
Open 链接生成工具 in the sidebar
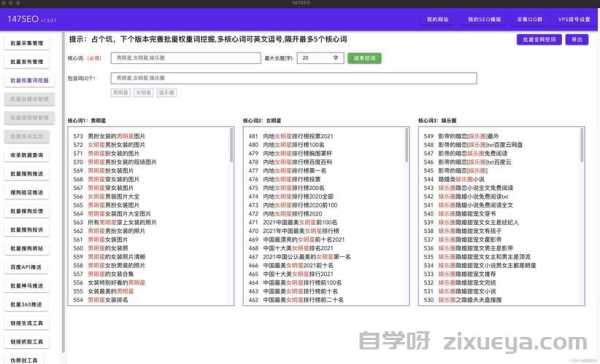coord(27,323)
